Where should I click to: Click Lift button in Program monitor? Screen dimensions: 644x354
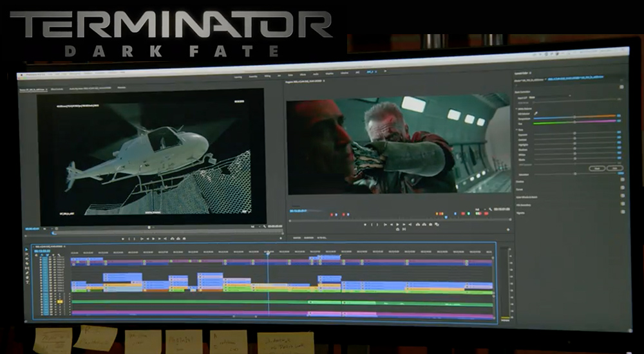[418, 224]
